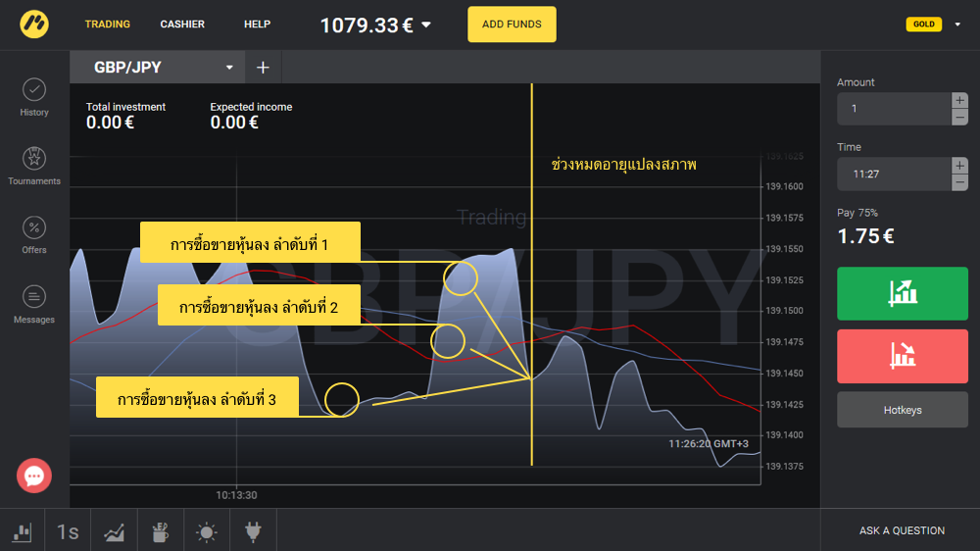Image resolution: width=980 pixels, height=551 pixels.
Task: Click the plug connection icon
Action: [253, 531]
